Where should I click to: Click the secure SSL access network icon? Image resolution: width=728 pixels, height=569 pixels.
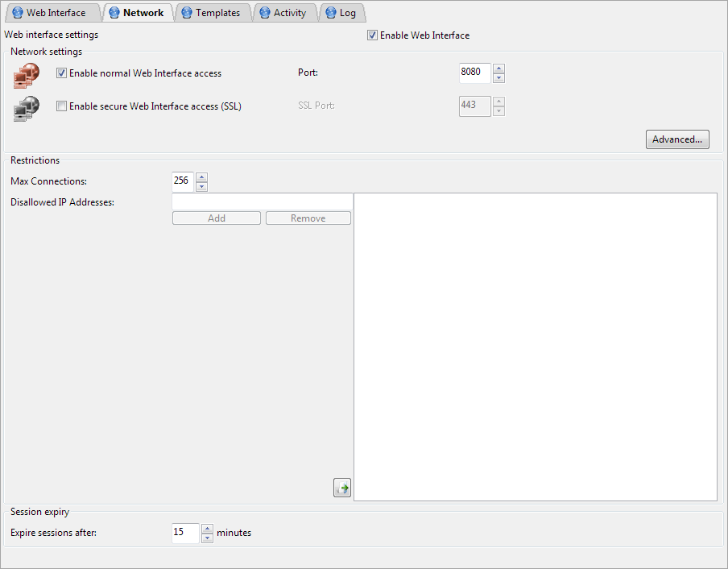click(27, 107)
